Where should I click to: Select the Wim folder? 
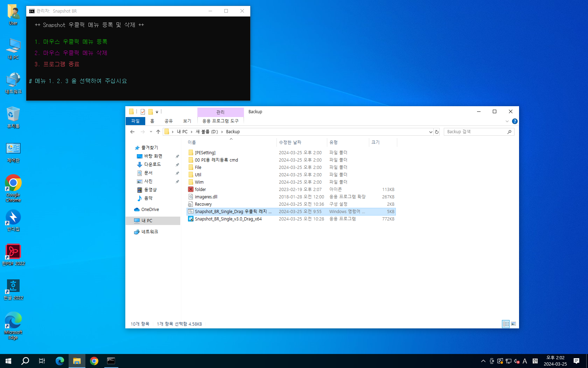[x=199, y=182]
